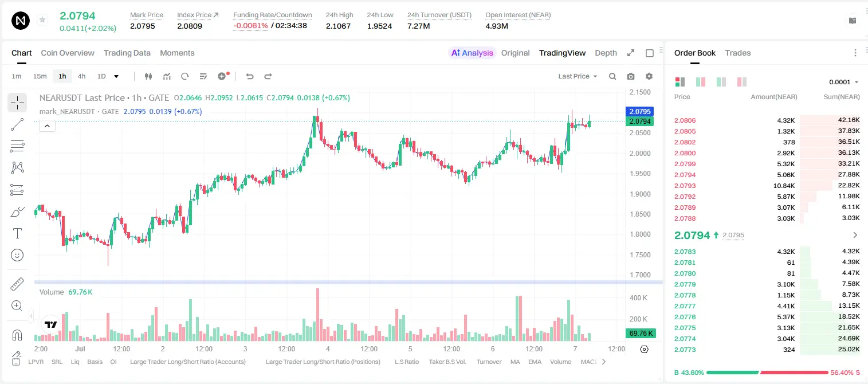Select the MA indicator below chart
Image resolution: width=868 pixels, height=384 pixels.
(515, 362)
